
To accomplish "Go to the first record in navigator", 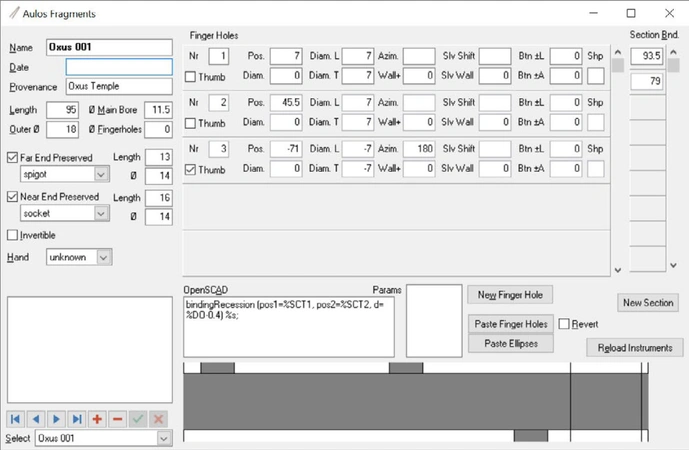I will pos(16,418).
